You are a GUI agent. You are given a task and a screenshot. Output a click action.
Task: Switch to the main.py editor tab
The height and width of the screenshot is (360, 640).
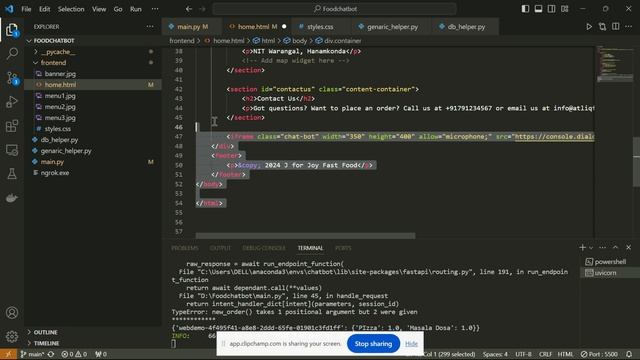[192, 27]
